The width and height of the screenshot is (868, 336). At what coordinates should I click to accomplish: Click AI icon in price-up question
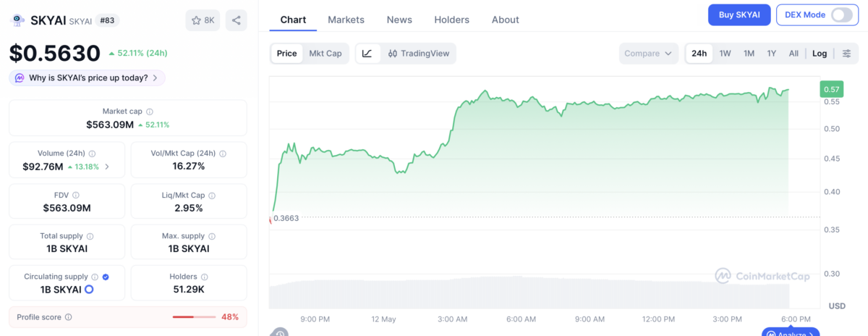(20, 78)
